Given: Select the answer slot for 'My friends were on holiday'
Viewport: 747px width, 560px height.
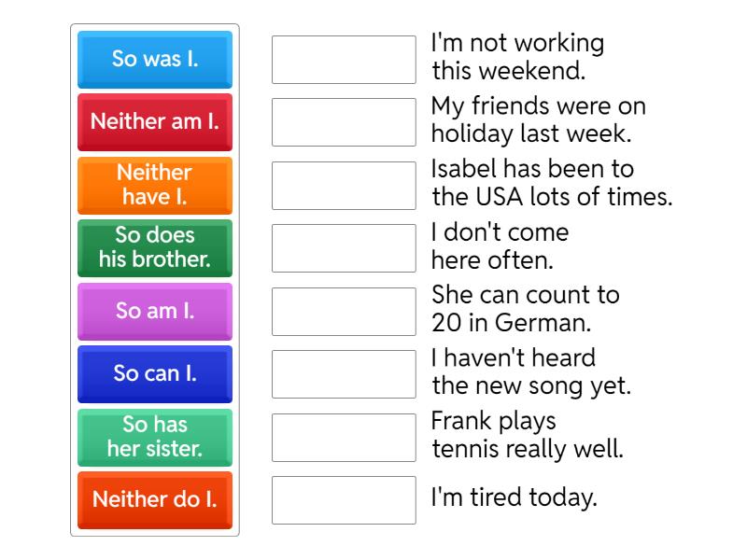Looking at the screenshot, I should [344, 122].
